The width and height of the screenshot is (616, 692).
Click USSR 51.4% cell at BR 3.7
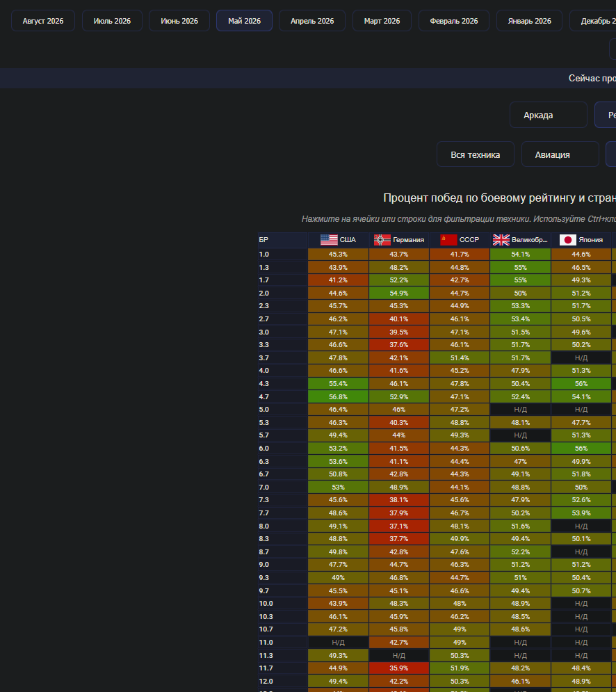[x=460, y=358]
